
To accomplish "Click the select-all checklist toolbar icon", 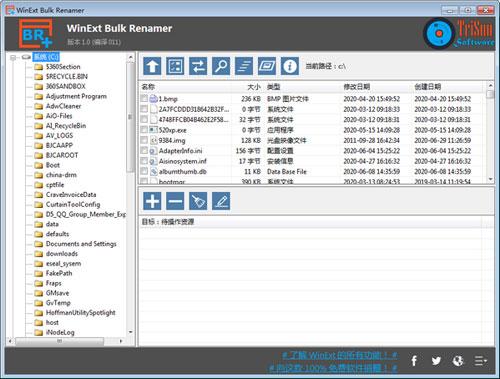I will coord(175,66).
